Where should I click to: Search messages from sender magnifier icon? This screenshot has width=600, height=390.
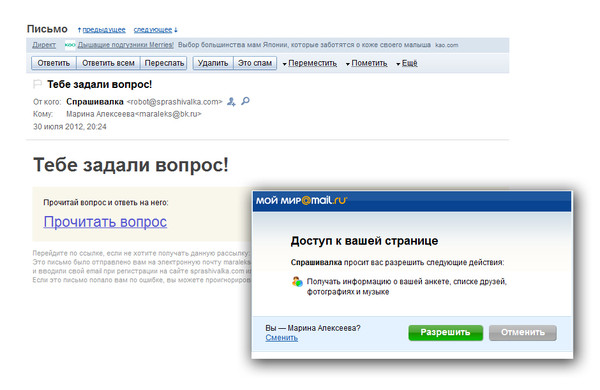(245, 101)
